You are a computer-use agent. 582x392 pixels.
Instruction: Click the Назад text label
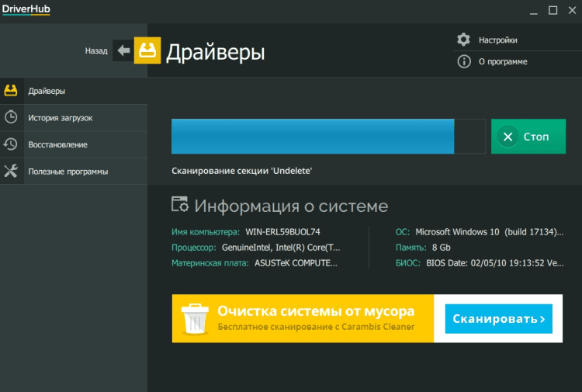(x=96, y=50)
